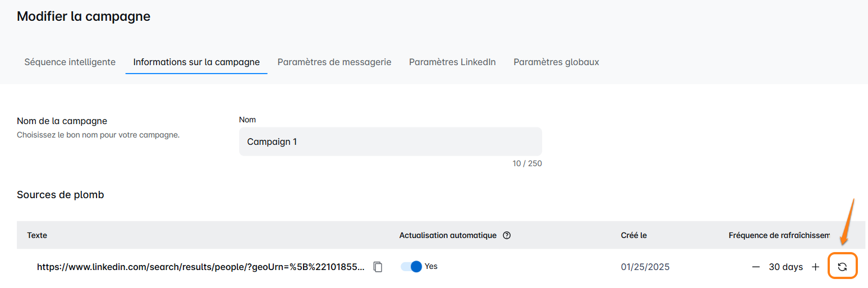
Task: Click the 30 days frequency value
Action: [786, 267]
